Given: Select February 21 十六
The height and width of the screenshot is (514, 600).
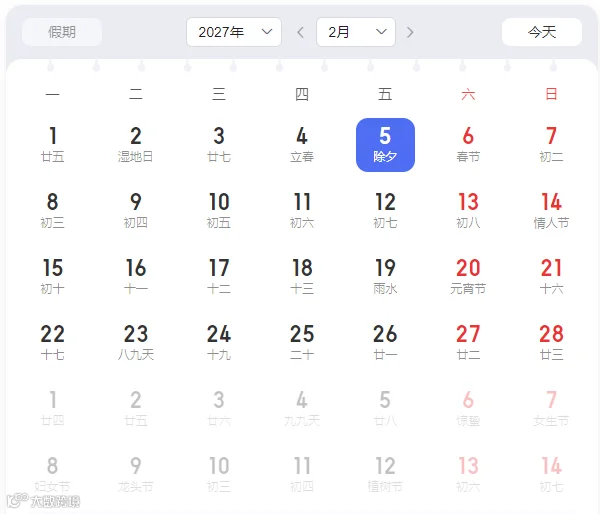Looking at the screenshot, I should coord(551,277).
